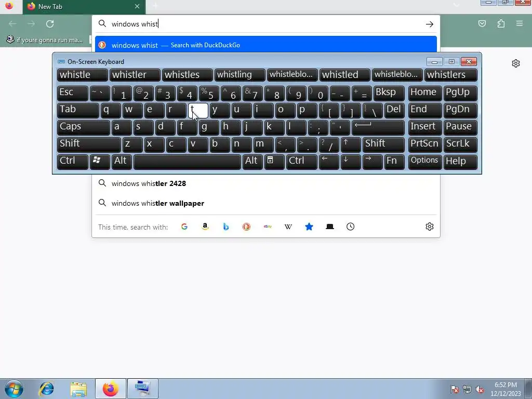Choose the 'whistlers' text prediction
Viewport: 532px width, 399px height.
451,75
